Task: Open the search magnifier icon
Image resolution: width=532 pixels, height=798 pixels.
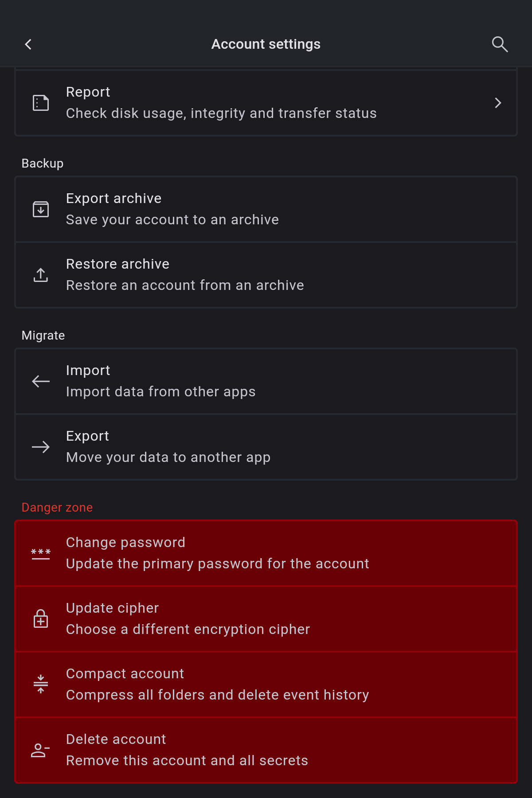Action: [500, 44]
